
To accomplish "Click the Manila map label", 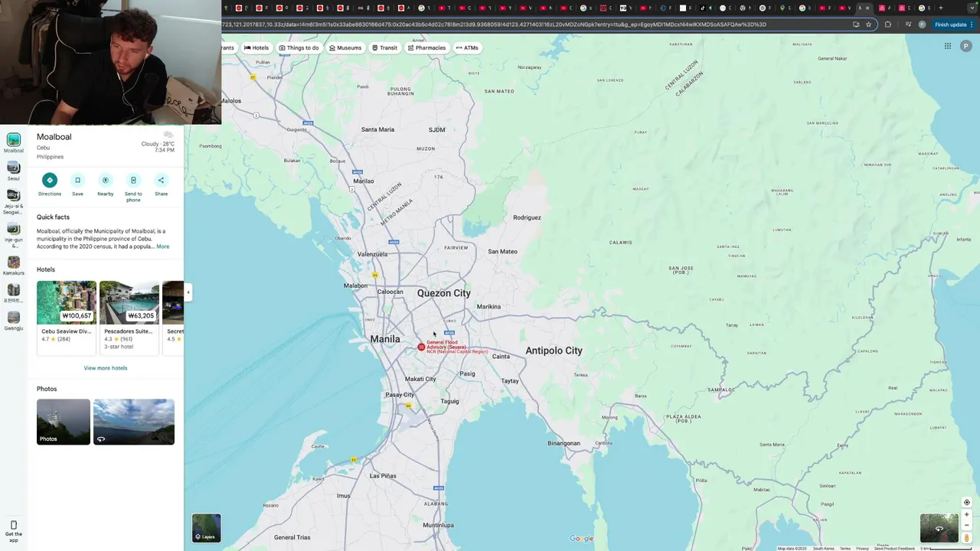I will tap(385, 339).
